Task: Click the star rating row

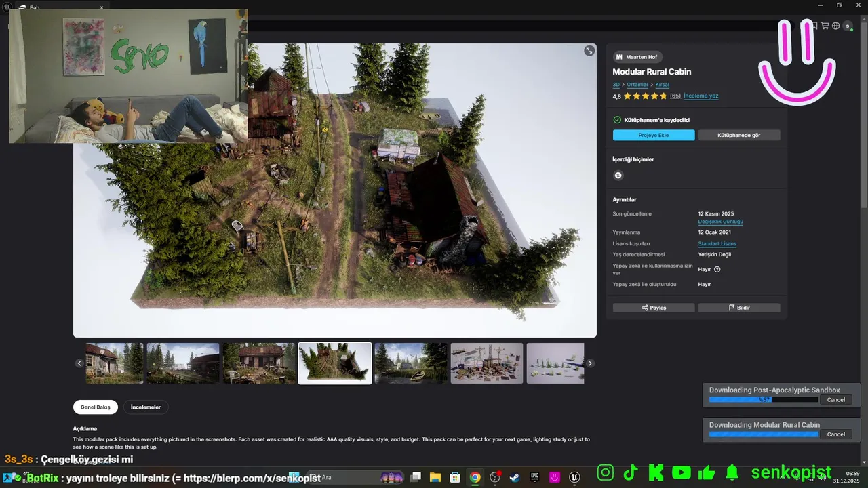Action: (x=646, y=96)
